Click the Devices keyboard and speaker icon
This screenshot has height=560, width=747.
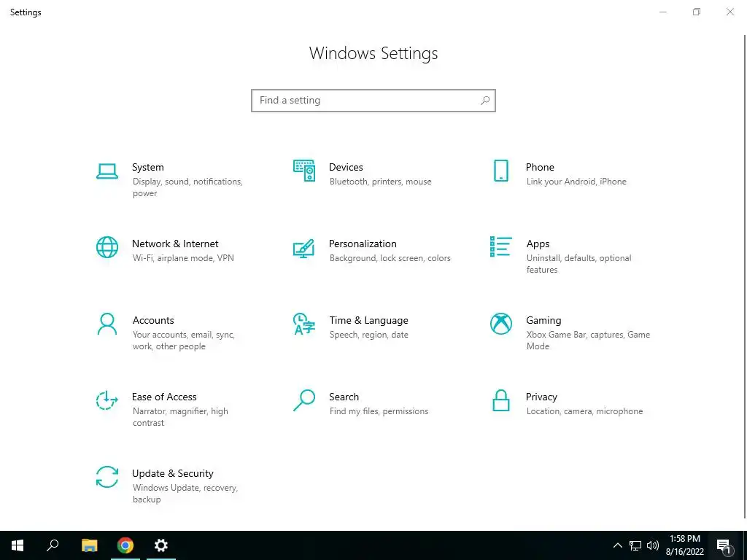pyautogui.click(x=304, y=171)
